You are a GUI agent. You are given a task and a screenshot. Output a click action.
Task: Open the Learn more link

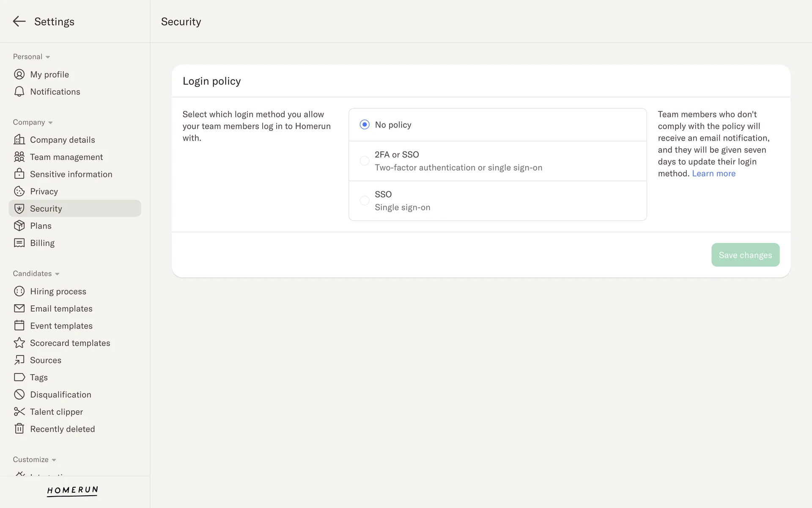pos(713,174)
